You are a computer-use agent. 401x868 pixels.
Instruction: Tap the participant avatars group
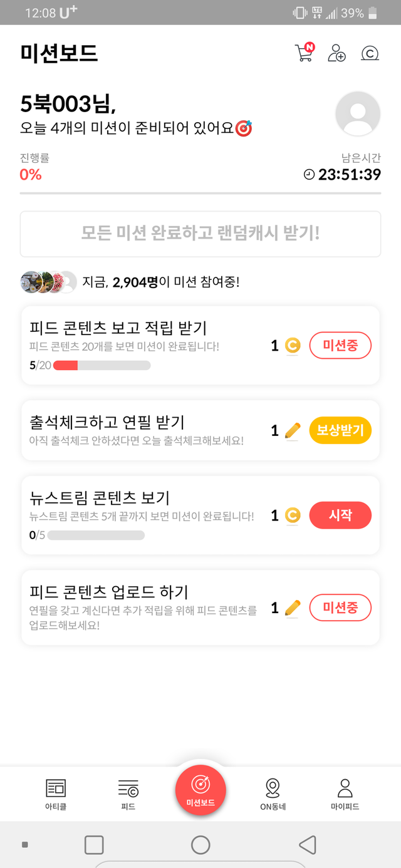(48, 282)
